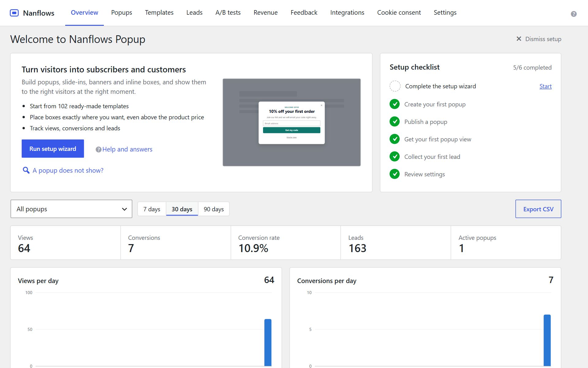
Task: Click green check for Create your first popup
Action: coord(394,104)
